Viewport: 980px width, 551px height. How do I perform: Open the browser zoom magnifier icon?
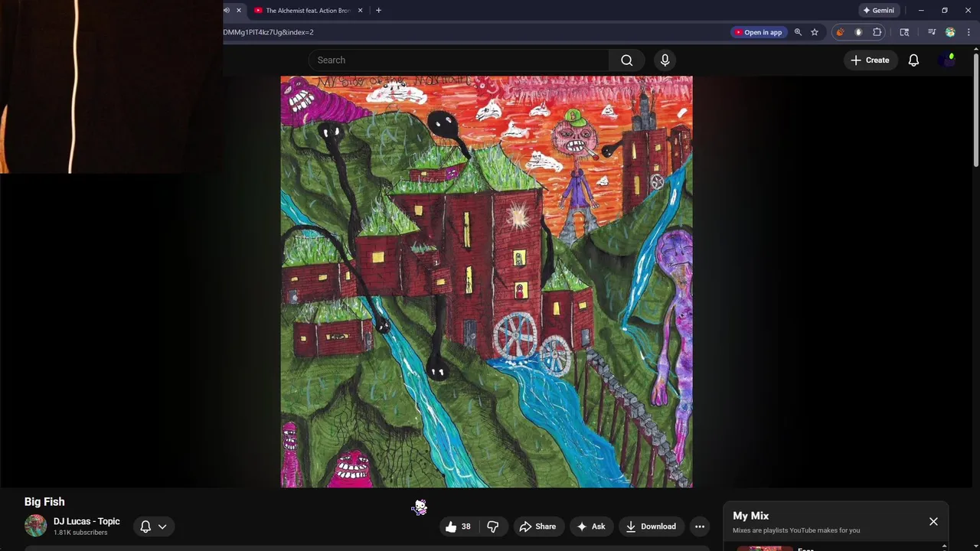point(798,32)
